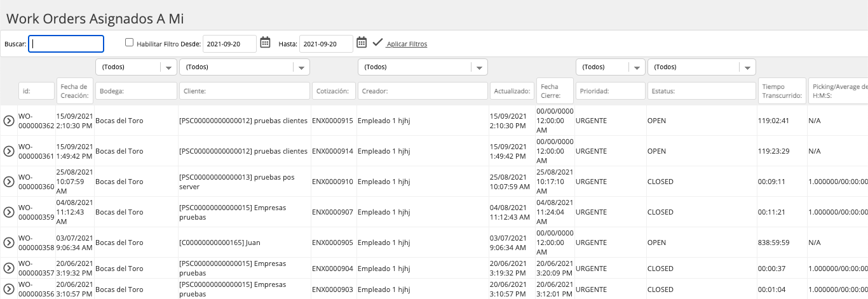Expand row WO-000000358 details arrow

coord(9,243)
